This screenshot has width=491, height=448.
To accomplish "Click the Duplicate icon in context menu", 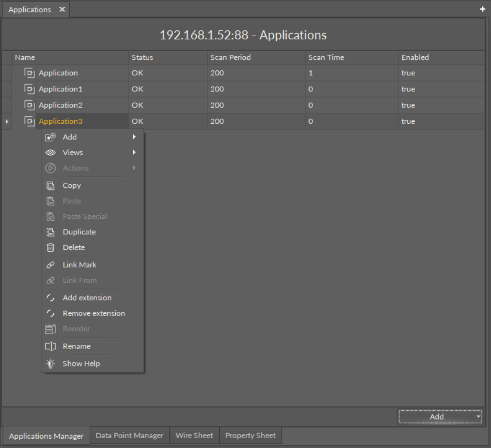I will 51,232.
